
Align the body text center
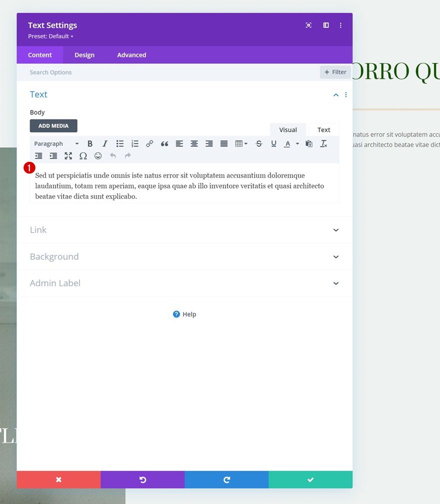click(x=194, y=143)
